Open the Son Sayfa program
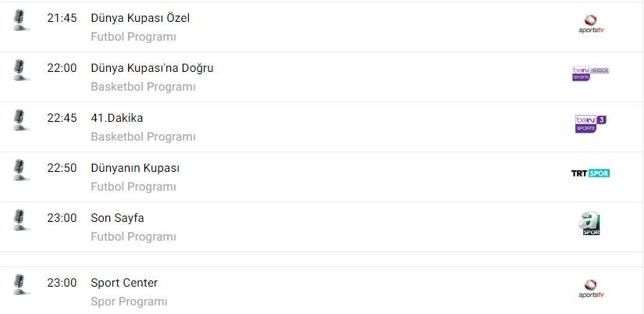Screen dimensions: 644x314 118,218
